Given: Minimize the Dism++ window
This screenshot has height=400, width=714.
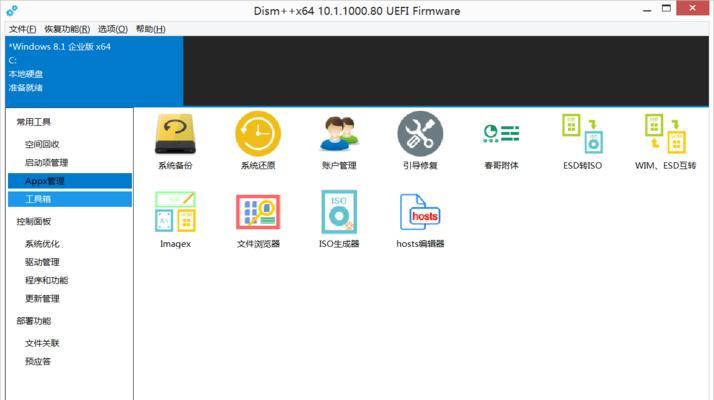Looking at the screenshot, I should 647,10.
